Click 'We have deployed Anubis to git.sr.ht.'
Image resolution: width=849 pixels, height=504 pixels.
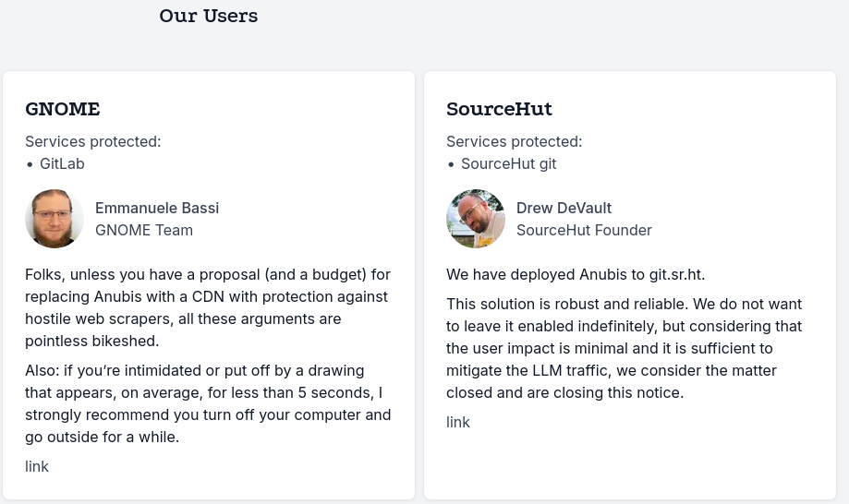[x=576, y=274]
